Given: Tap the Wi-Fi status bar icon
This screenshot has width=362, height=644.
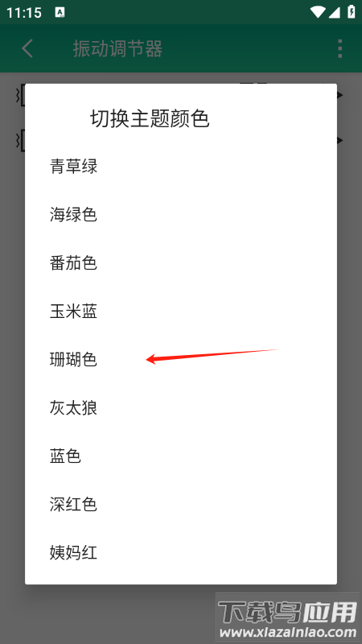Looking at the screenshot, I should [317, 12].
